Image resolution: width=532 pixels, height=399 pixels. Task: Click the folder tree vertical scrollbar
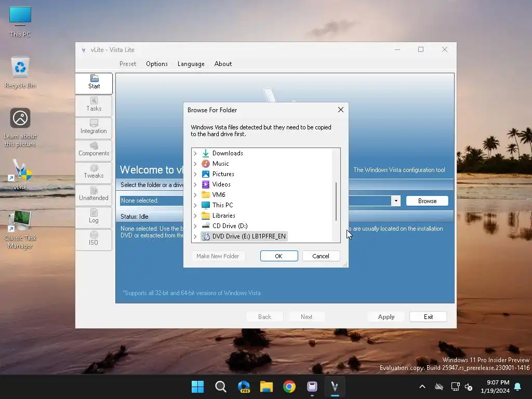(x=336, y=202)
